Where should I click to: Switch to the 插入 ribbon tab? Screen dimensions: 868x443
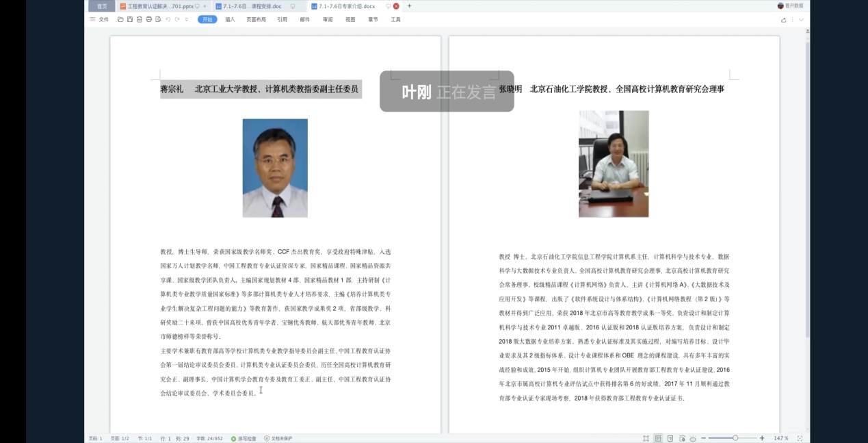pos(230,20)
